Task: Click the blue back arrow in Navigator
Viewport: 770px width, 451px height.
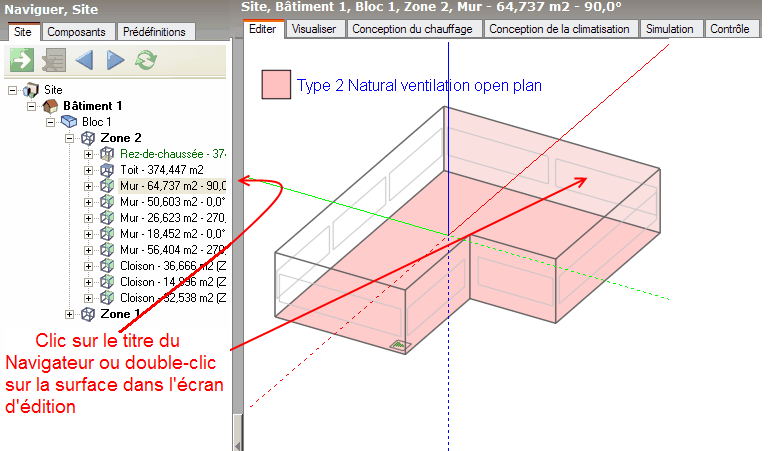Action: (84, 61)
